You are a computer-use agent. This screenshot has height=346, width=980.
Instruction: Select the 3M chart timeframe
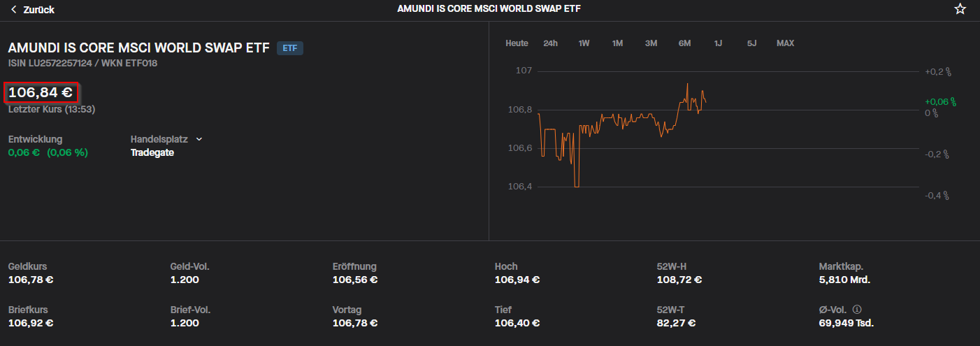(651, 43)
